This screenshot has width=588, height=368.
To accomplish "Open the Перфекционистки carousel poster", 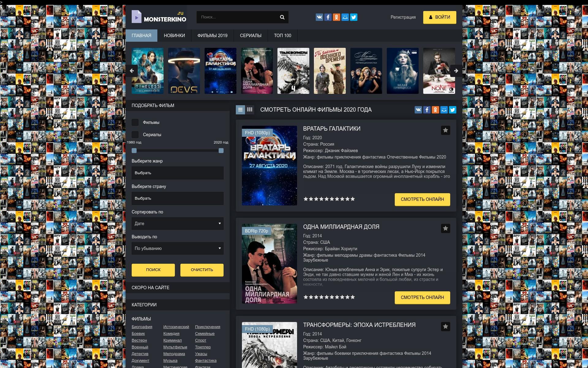I will click(x=366, y=71).
